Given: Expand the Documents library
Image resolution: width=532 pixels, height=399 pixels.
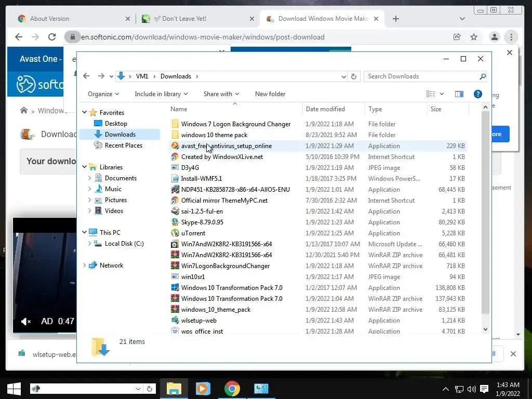Looking at the screenshot, I should pos(89,178).
